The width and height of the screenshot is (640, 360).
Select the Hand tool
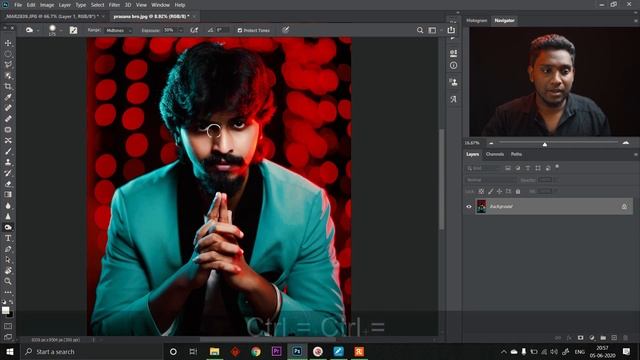tap(8, 270)
